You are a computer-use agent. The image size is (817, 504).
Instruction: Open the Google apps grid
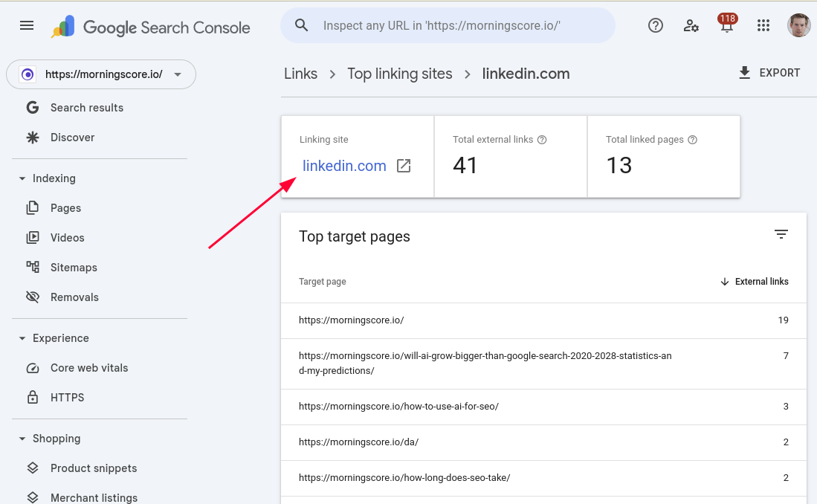tap(763, 25)
